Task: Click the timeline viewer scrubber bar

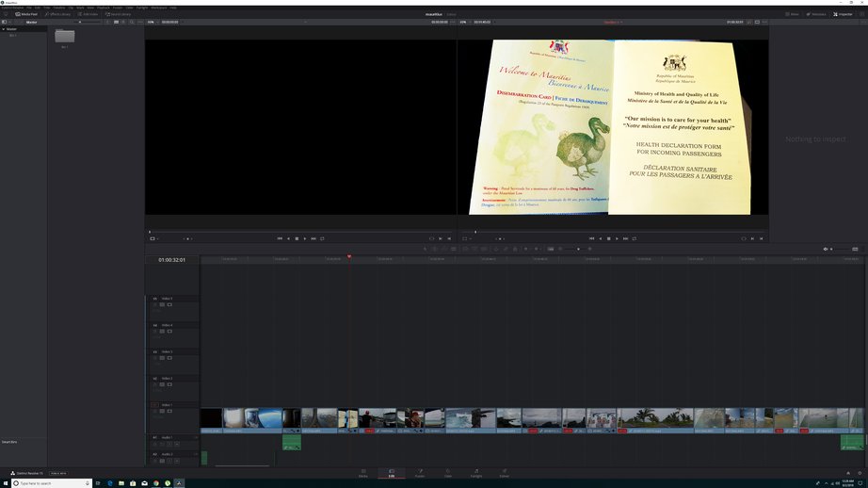Action: 613,232
